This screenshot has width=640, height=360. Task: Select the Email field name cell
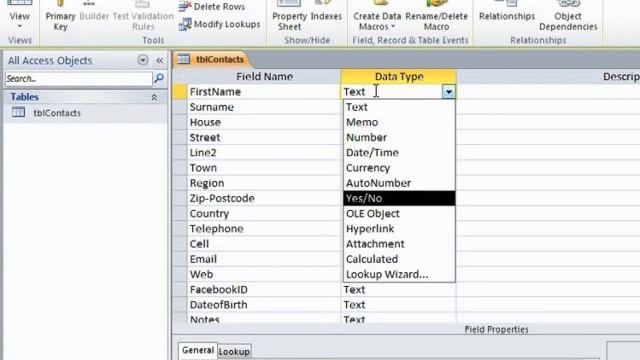pyautogui.click(x=264, y=259)
